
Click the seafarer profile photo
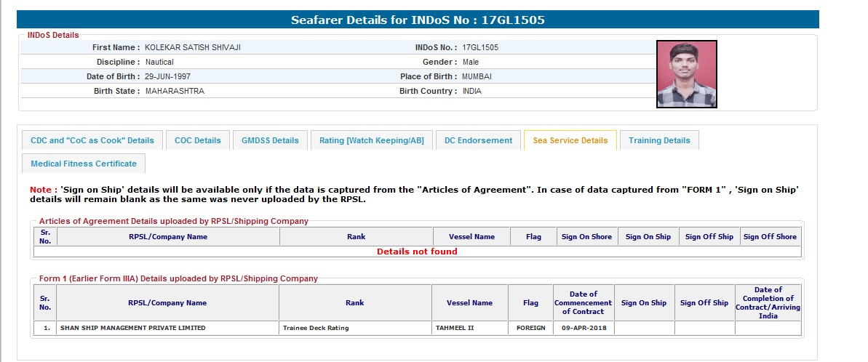(686, 74)
